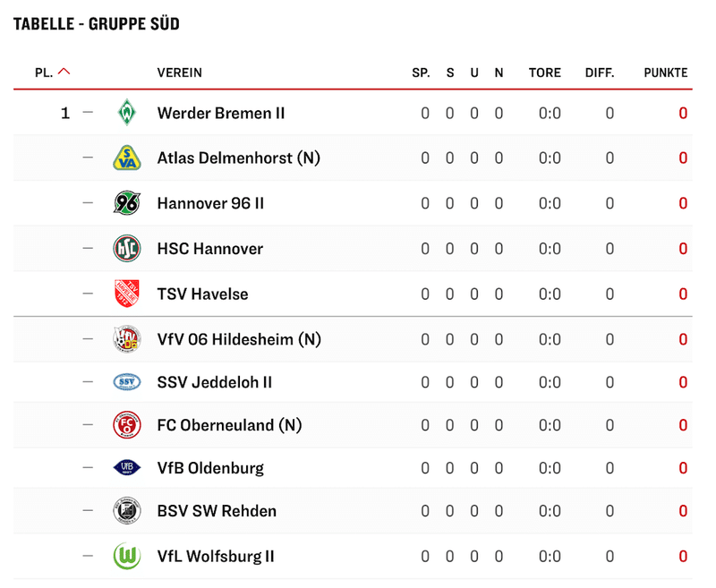Viewport: 716px width, 588px height.
Task: Click the SSV Jeddeloh II oval logo
Action: [127, 381]
